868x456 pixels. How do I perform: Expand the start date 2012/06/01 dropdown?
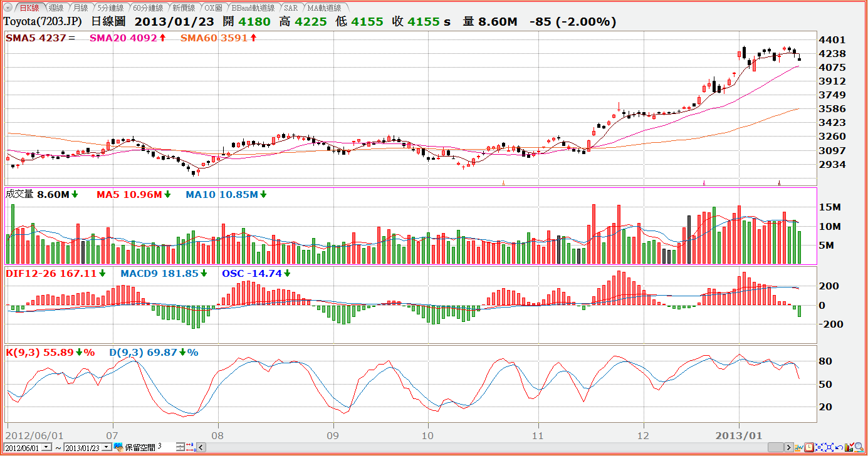[x=47, y=447]
